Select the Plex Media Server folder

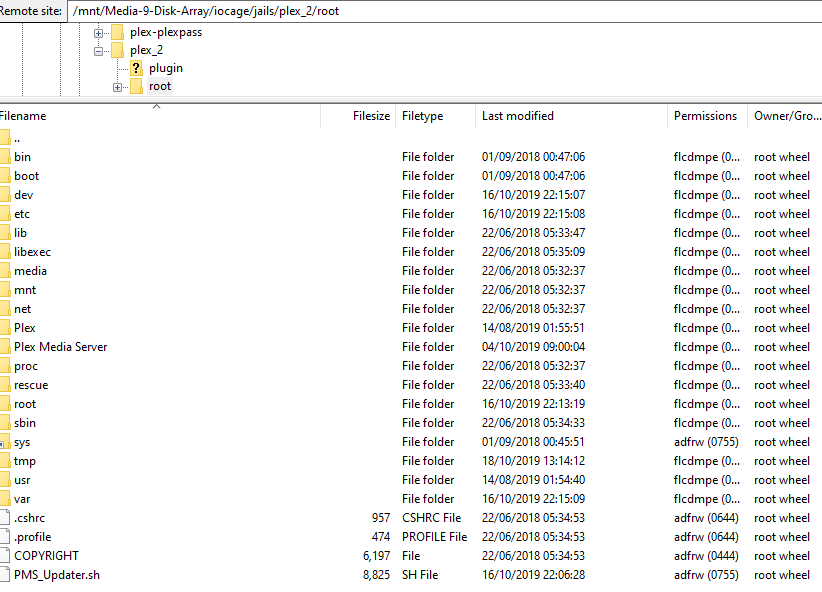411,347
